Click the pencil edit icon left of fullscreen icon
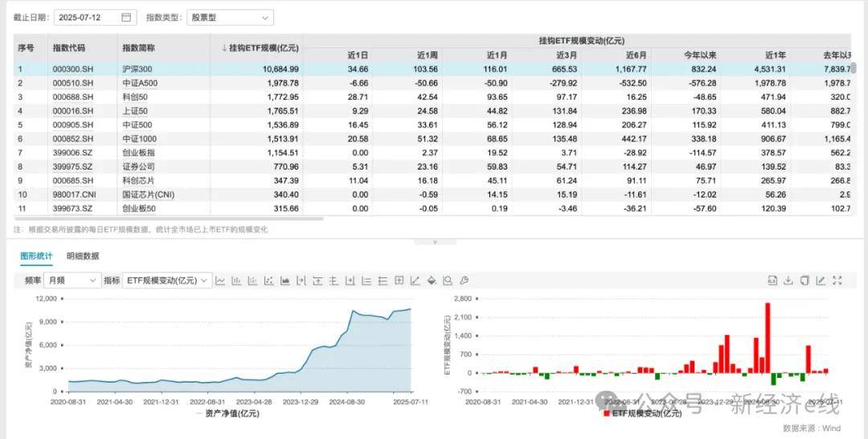 coord(821,281)
